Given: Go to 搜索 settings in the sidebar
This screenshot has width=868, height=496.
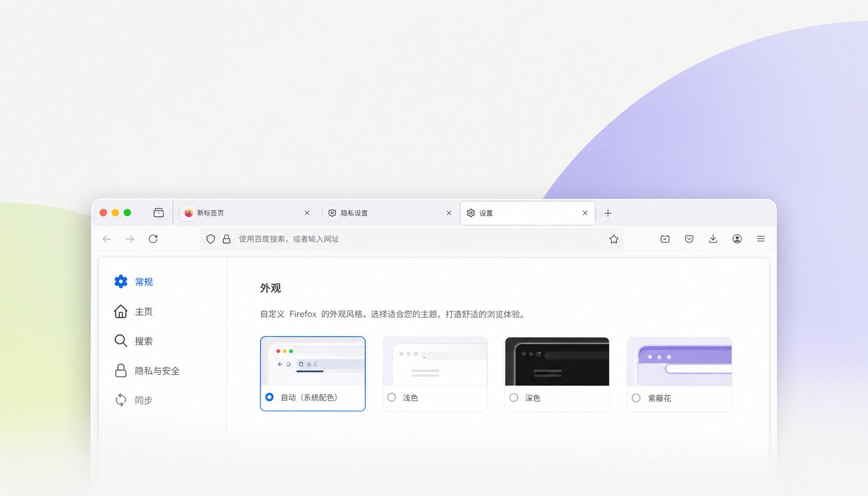Looking at the screenshot, I should click(x=134, y=341).
